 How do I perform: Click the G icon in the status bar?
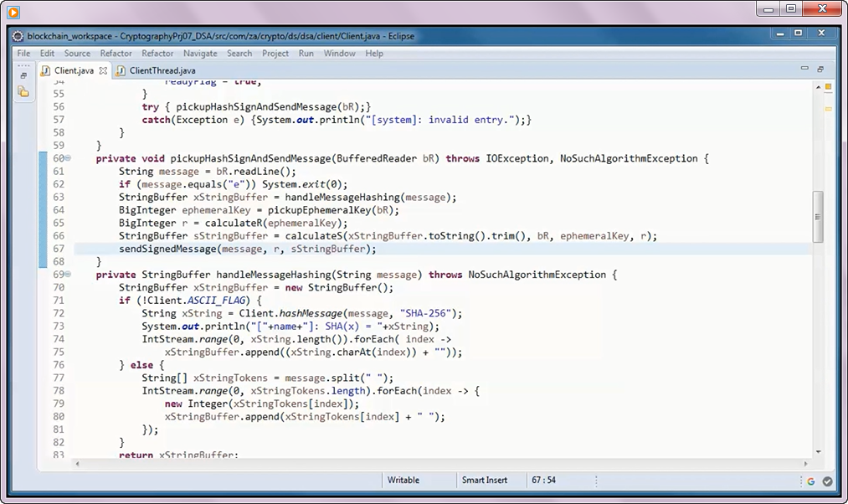tap(810, 481)
